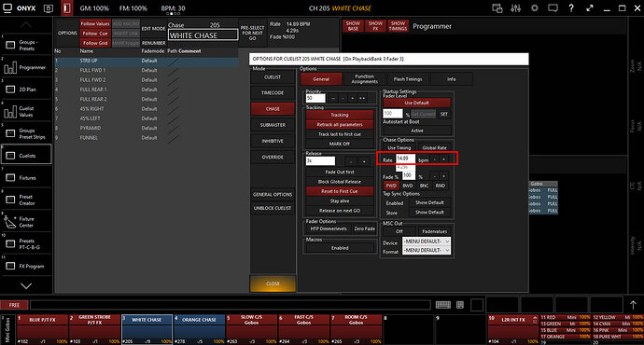Screen dimensions: 644x345
Task: Open the MSC Format dropdown
Action: [x=427, y=250]
